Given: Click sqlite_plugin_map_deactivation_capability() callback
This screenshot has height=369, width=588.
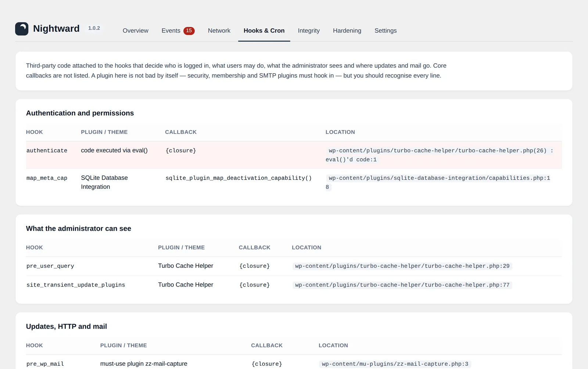Looking at the screenshot, I should coord(239,178).
